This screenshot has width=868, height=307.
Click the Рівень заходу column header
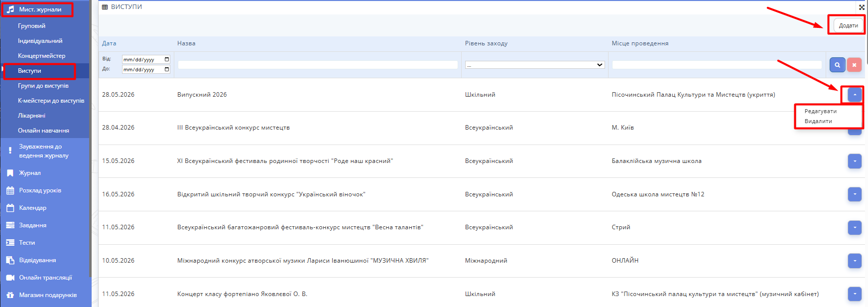click(x=487, y=43)
